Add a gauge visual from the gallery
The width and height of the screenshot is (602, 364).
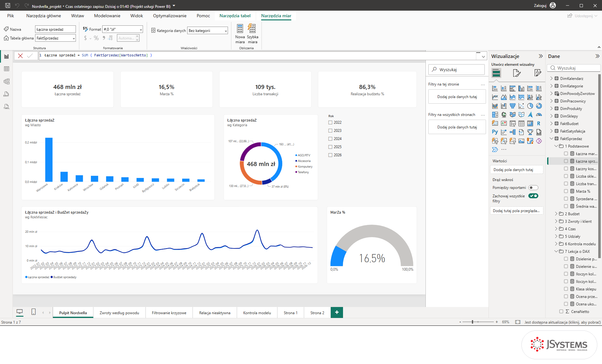tap(539, 115)
